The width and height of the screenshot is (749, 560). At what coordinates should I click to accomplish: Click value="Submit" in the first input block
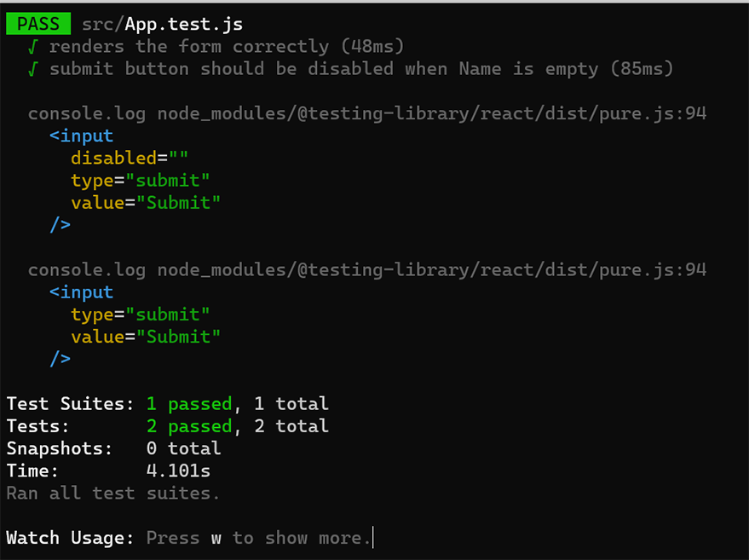(x=146, y=203)
